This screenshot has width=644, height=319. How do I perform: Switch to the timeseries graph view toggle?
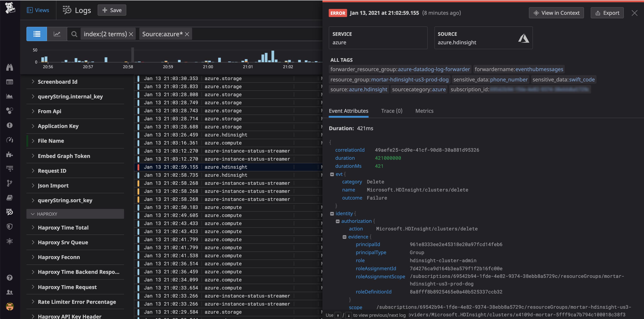tap(57, 34)
